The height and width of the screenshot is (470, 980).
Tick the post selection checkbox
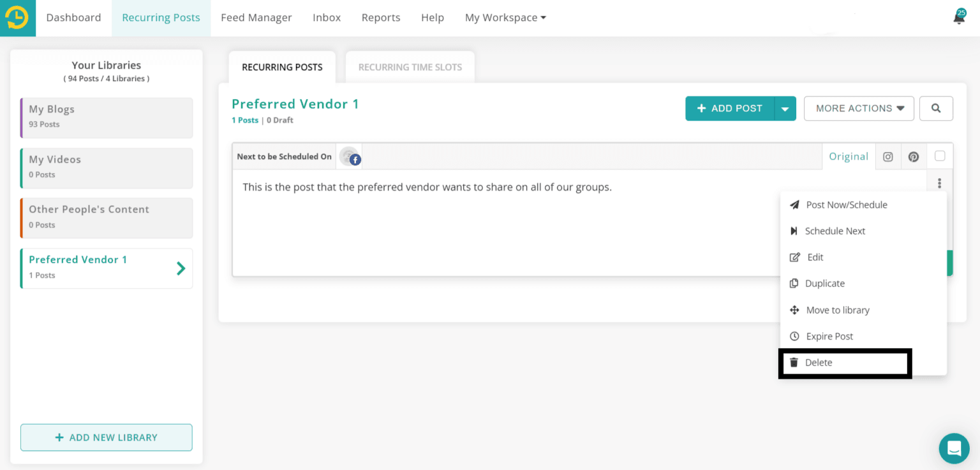(x=939, y=156)
